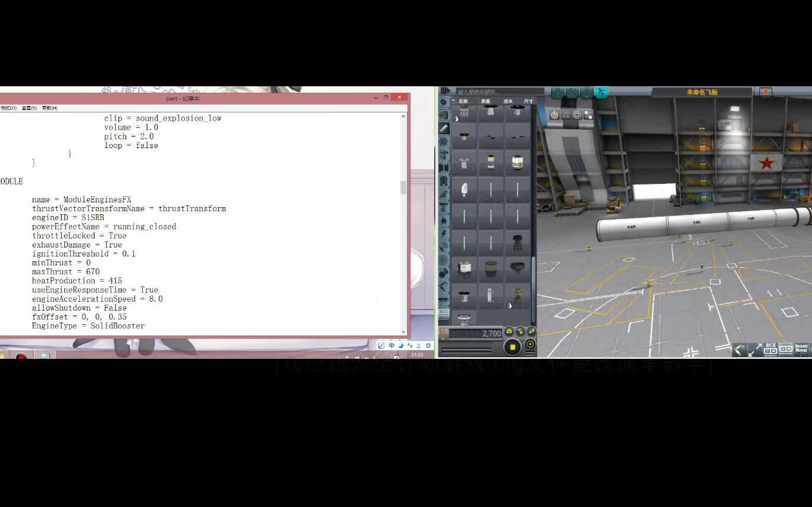Screen dimensions: 812x507
Task: Click the funds display showing 2,700
Action: pyautogui.click(x=475, y=333)
